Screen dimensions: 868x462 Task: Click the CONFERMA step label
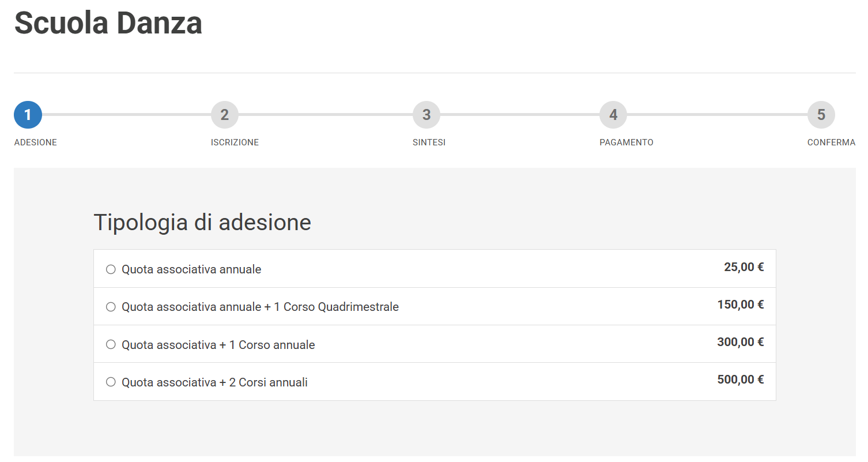831,142
